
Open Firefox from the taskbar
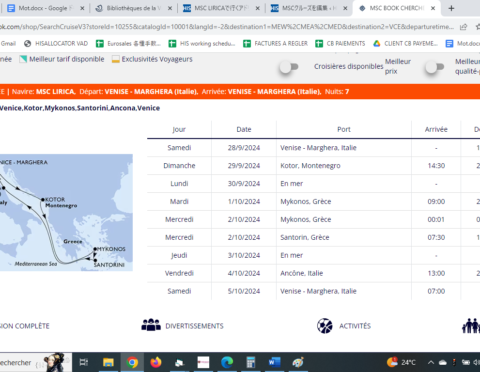156,362
